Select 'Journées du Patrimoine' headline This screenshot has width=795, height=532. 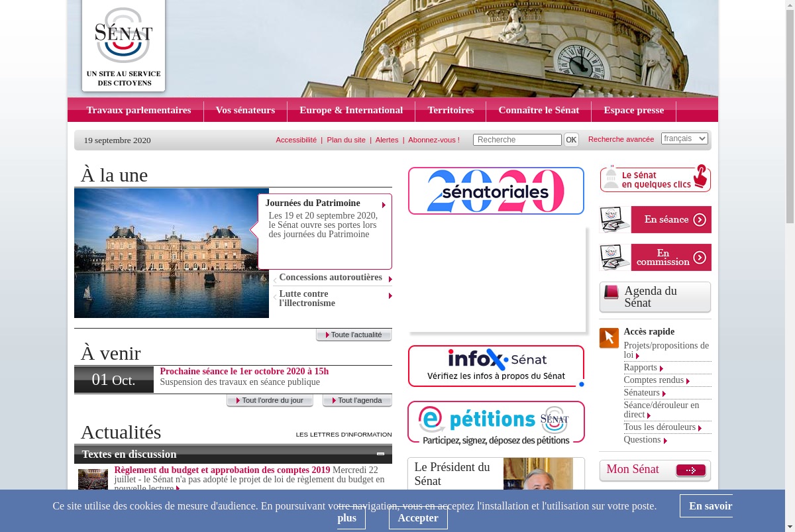click(x=313, y=203)
